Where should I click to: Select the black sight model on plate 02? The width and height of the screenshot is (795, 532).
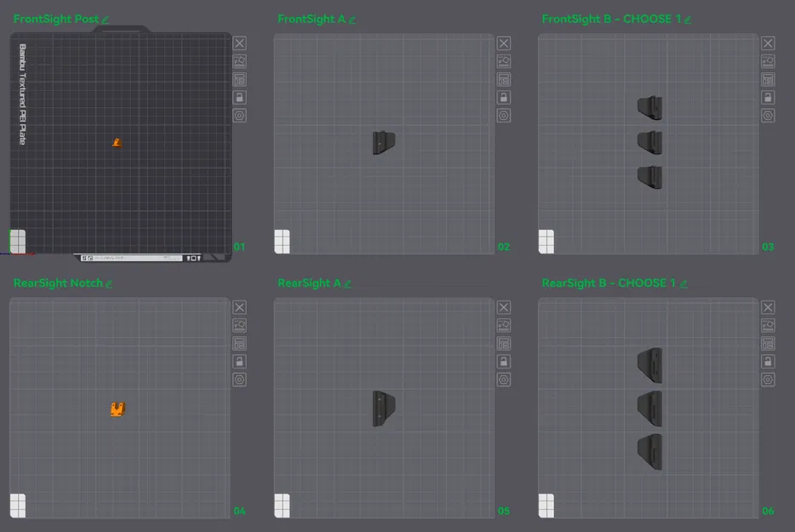coord(384,142)
